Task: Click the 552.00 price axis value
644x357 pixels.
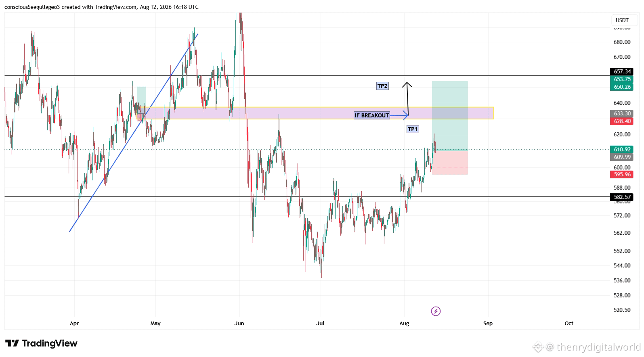Action: tap(622, 251)
